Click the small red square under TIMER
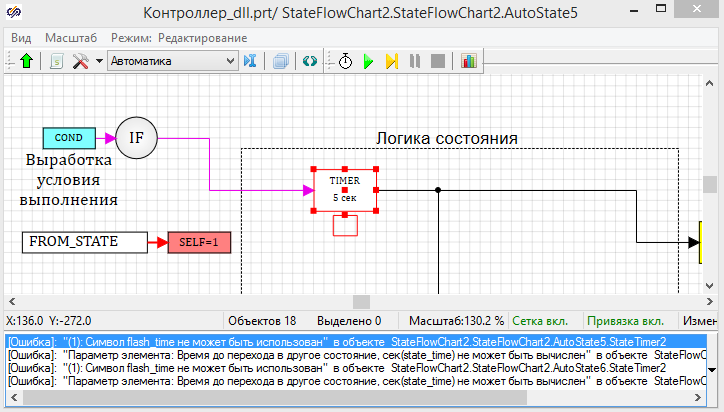 click(x=345, y=225)
